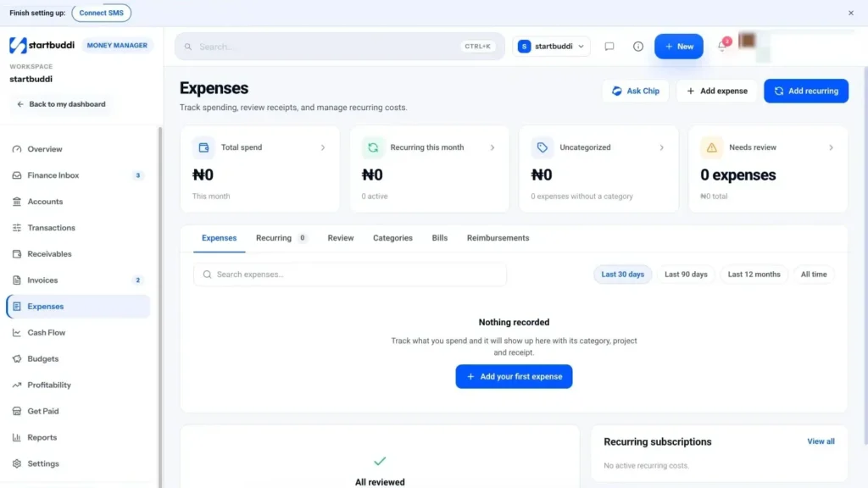Click the All reviewed status text
Screen dimensions: 868x488
(380, 482)
